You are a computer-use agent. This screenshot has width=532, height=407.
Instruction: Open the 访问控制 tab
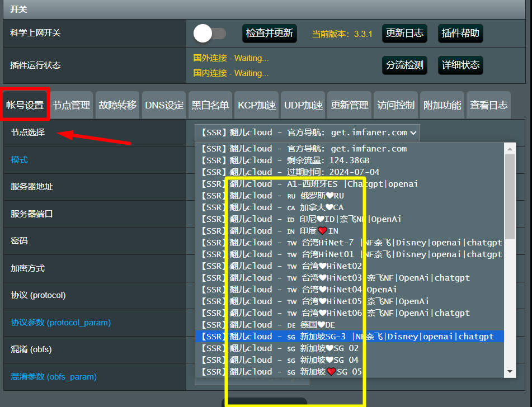396,105
